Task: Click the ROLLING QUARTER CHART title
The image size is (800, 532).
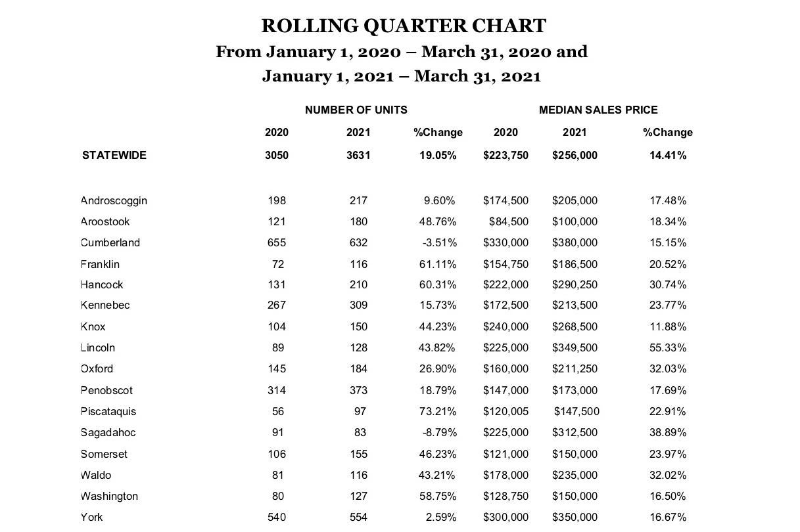Action: pyautogui.click(x=403, y=26)
